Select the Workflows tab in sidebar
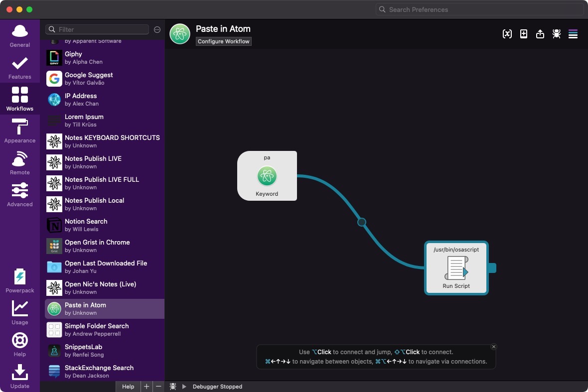This screenshot has height=392, width=588. (20, 99)
